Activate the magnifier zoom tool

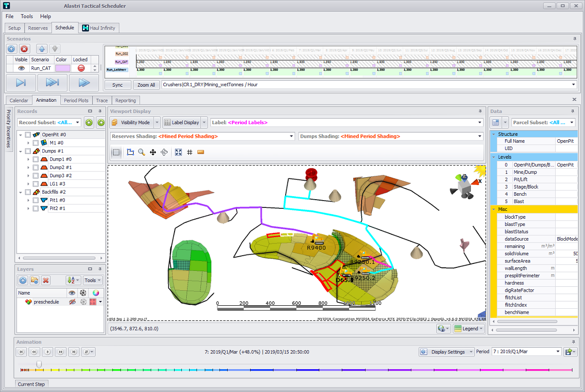141,152
